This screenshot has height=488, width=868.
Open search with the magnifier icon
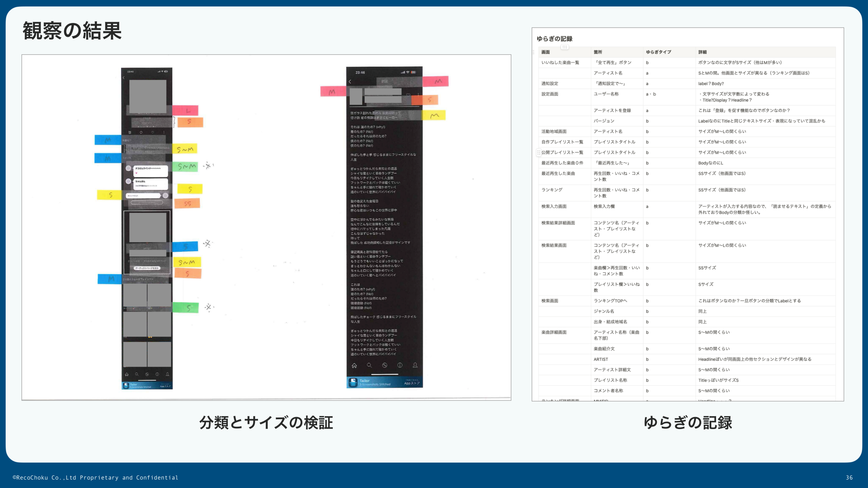coord(369,365)
